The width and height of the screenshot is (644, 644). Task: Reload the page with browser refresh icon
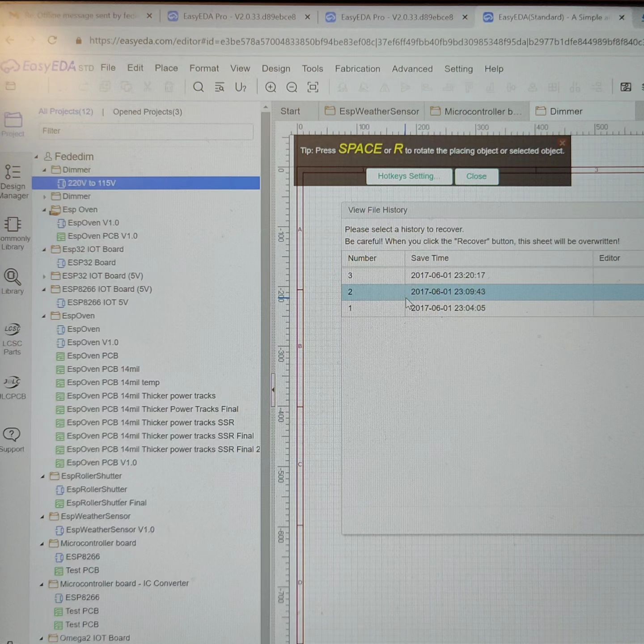pos(52,40)
